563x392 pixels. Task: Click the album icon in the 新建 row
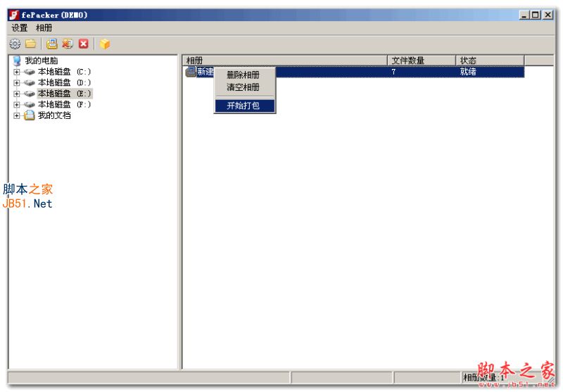(191, 72)
